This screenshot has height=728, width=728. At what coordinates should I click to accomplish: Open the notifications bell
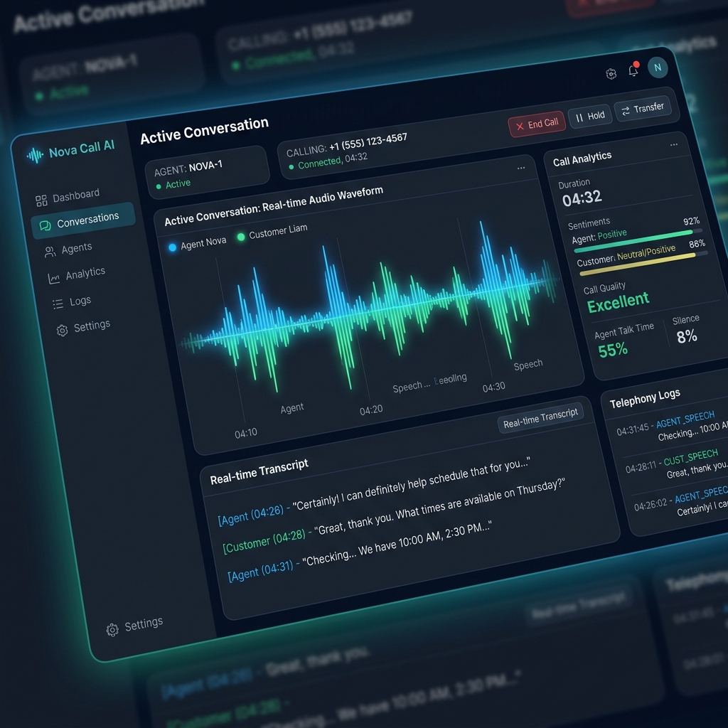tap(633, 70)
